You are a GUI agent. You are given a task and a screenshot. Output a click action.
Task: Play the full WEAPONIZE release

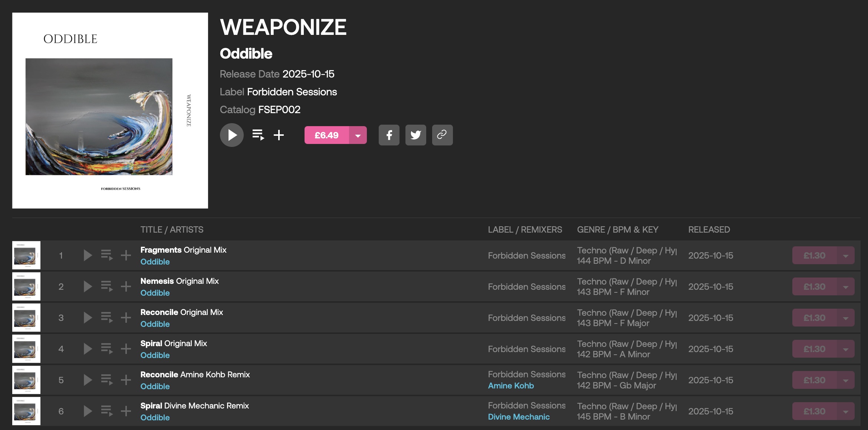[232, 135]
